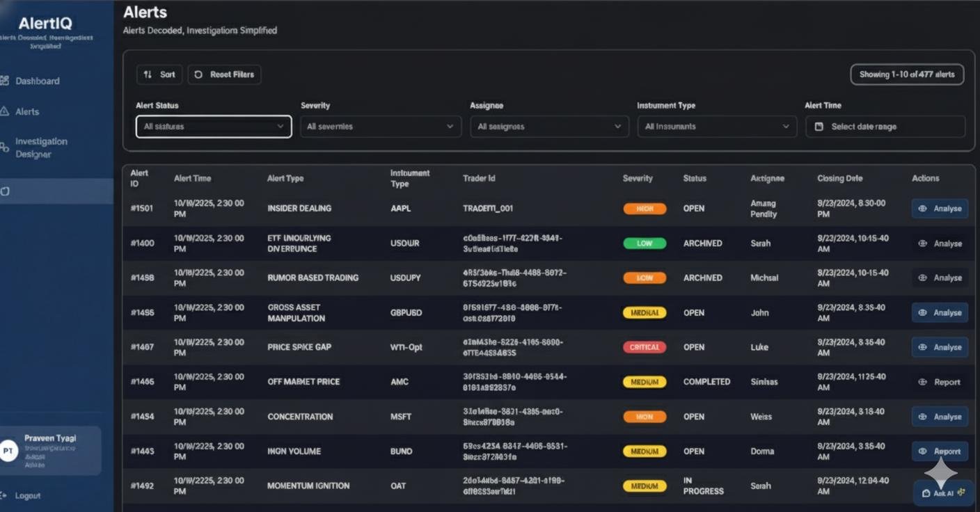
Task: Click the calendar icon in Alert Time filter
Action: tap(819, 127)
